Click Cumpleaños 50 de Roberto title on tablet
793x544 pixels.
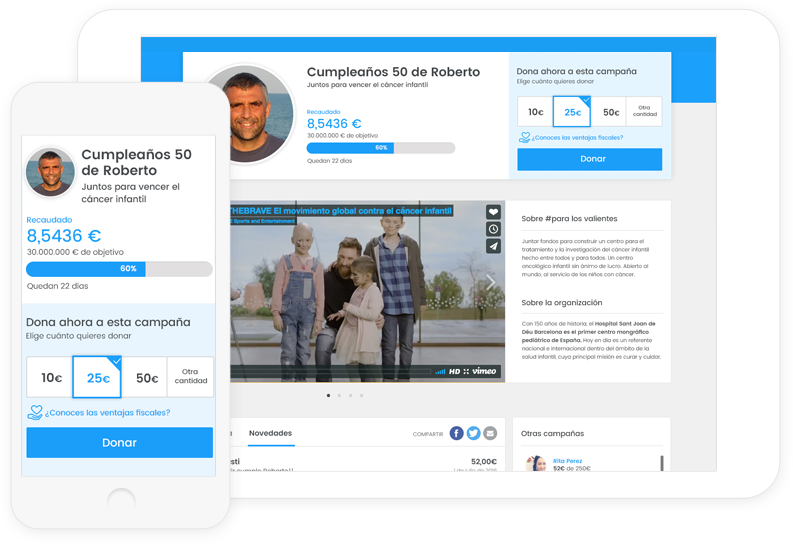[x=393, y=72]
